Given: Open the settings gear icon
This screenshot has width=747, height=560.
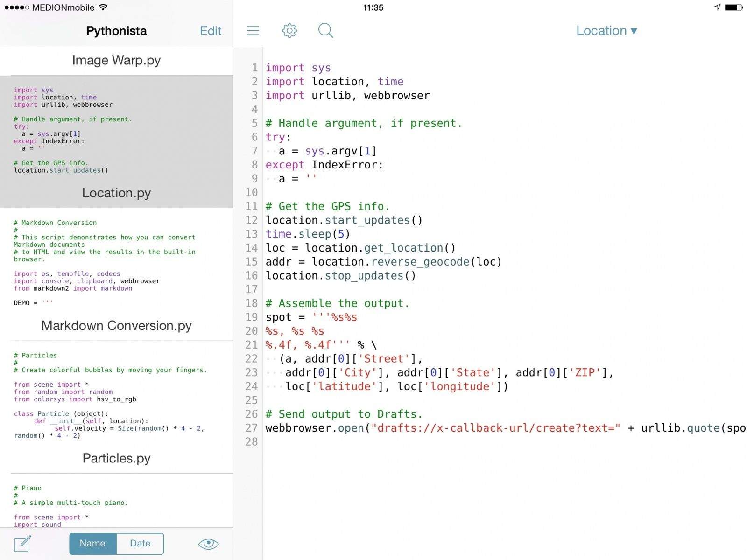Looking at the screenshot, I should coord(289,30).
